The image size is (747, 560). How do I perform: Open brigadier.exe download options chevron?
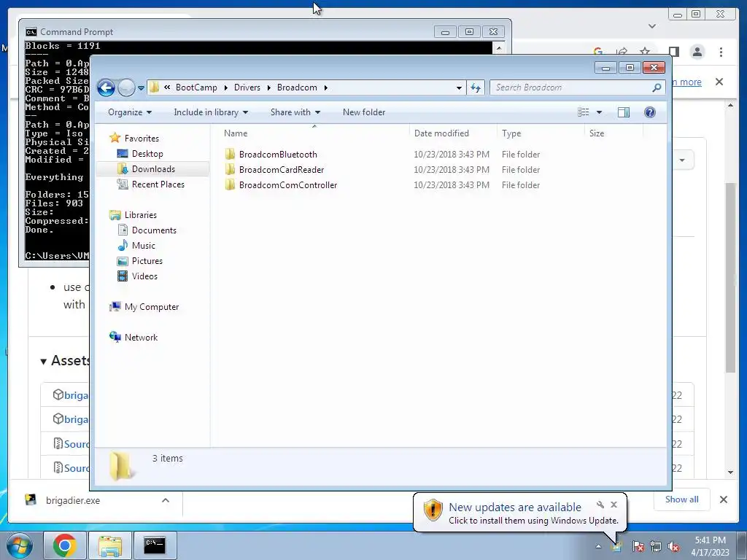point(166,500)
